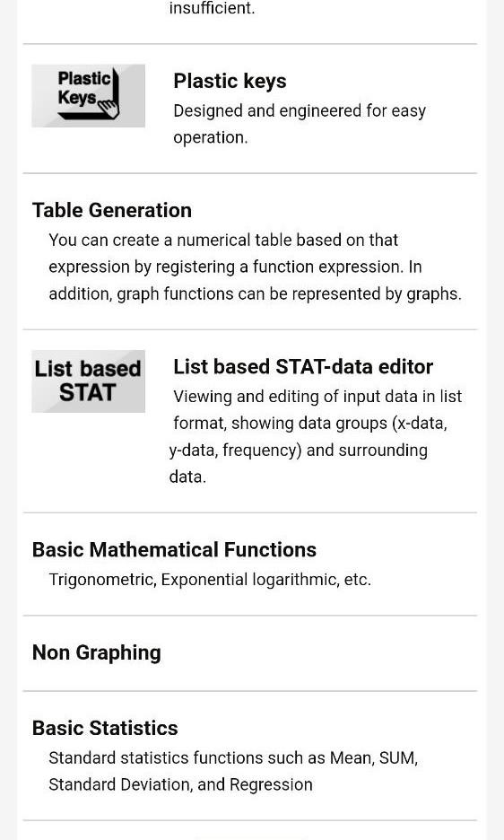
Task: Click the numerical table description paragraph
Action: pyautogui.click(x=255, y=267)
